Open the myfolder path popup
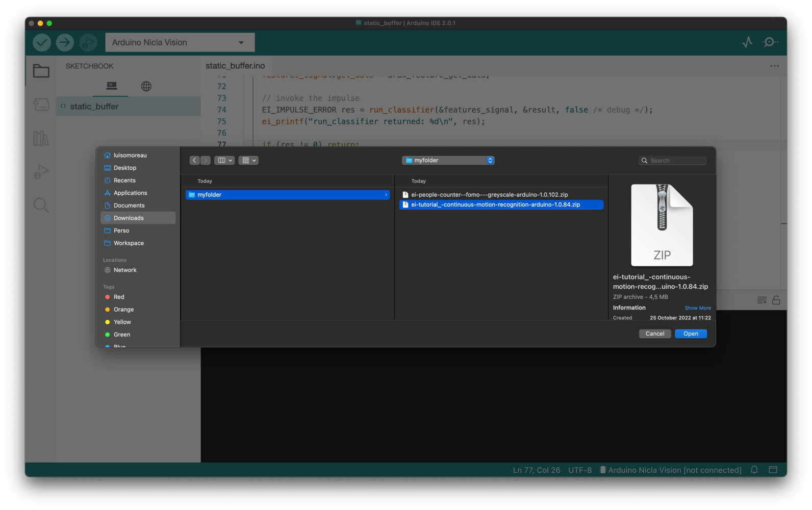Viewport: 812px width, 510px height. pos(448,160)
